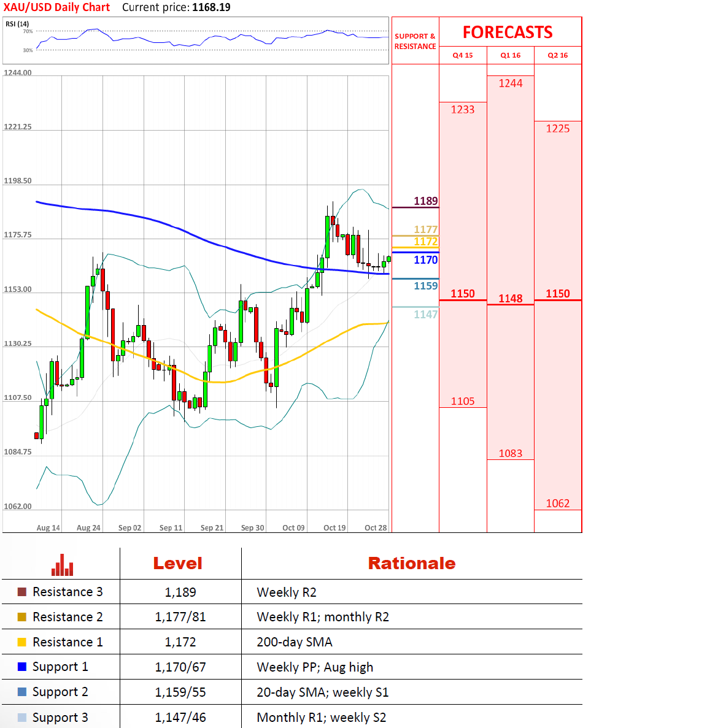Click the 1189 resistance level marker
Viewport: 707px width, 728px height.
(426, 201)
